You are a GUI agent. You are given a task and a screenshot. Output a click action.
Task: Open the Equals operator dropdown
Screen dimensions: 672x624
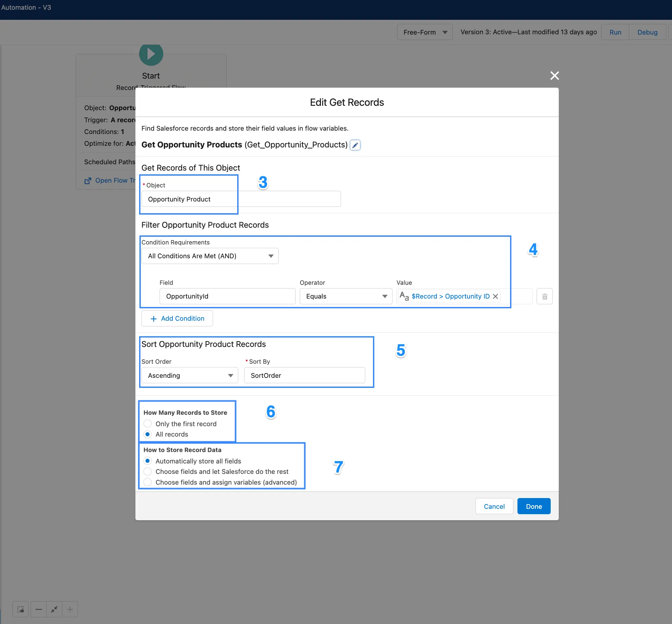pyautogui.click(x=346, y=297)
